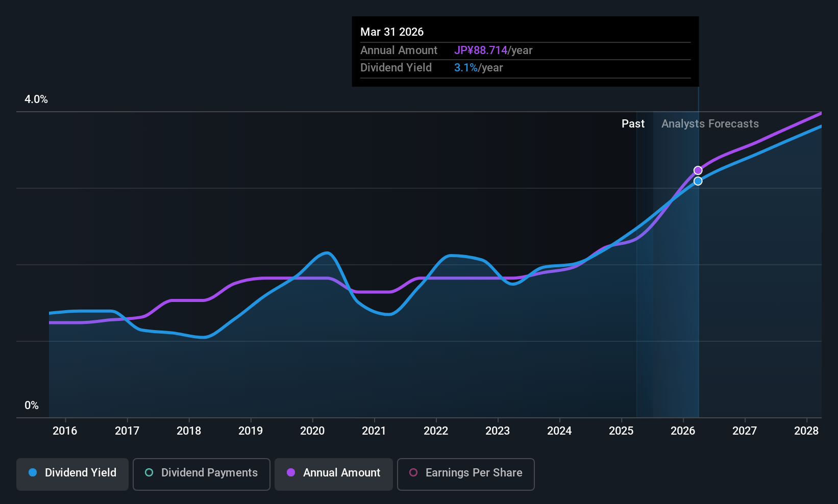
Task: Select the blue Dividend Yield data point marker
Action: (x=698, y=181)
